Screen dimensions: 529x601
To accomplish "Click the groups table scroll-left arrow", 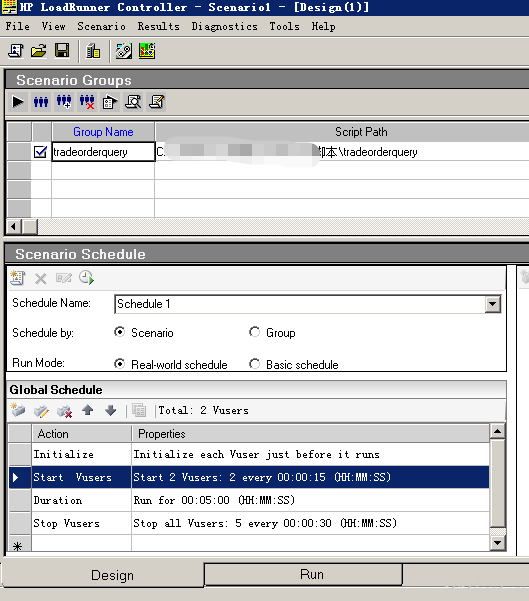I will pyautogui.click(x=14, y=227).
